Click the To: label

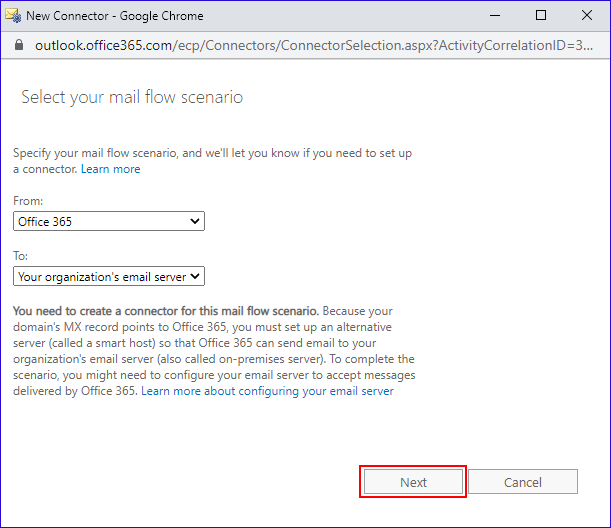22,255
